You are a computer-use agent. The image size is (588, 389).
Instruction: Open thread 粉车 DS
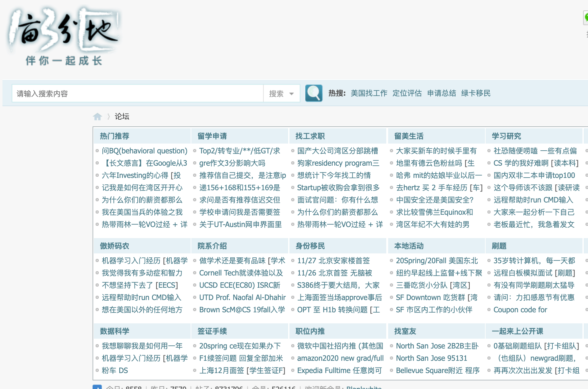(x=115, y=370)
